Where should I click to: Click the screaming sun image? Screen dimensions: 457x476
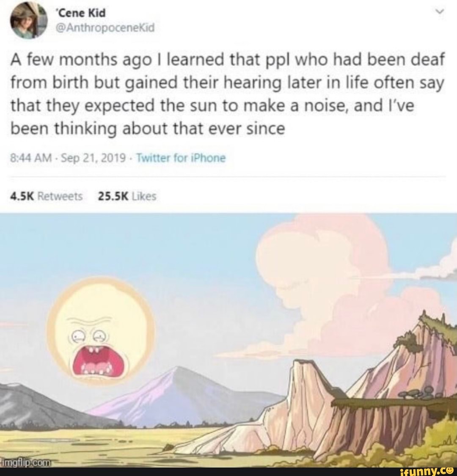pyautogui.click(x=101, y=330)
